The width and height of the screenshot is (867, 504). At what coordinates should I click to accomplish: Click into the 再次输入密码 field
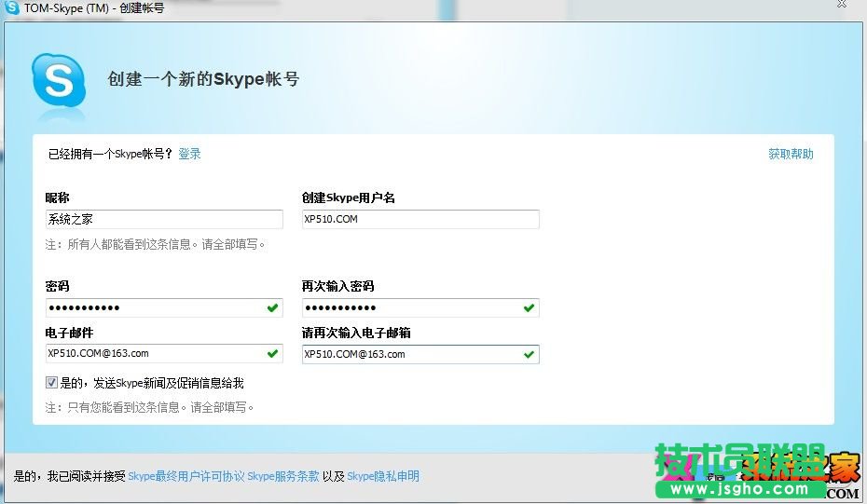click(410, 307)
